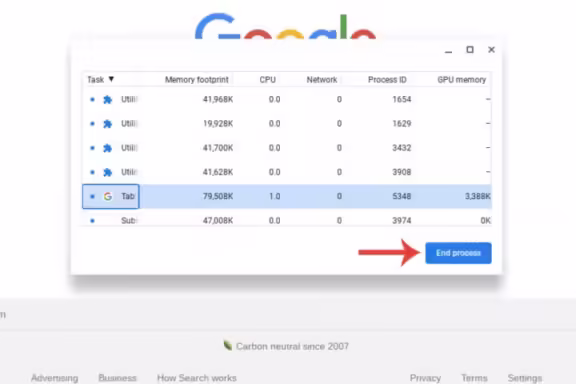
Task: Sort by GPU memory column header
Action: [461, 79]
